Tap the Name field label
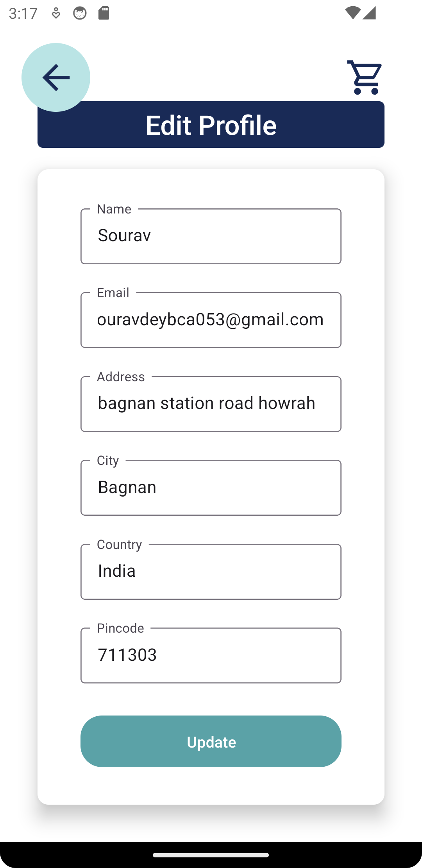 coord(114,209)
